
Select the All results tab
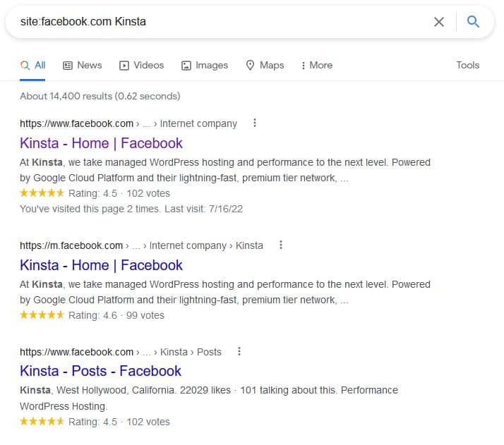coord(33,65)
